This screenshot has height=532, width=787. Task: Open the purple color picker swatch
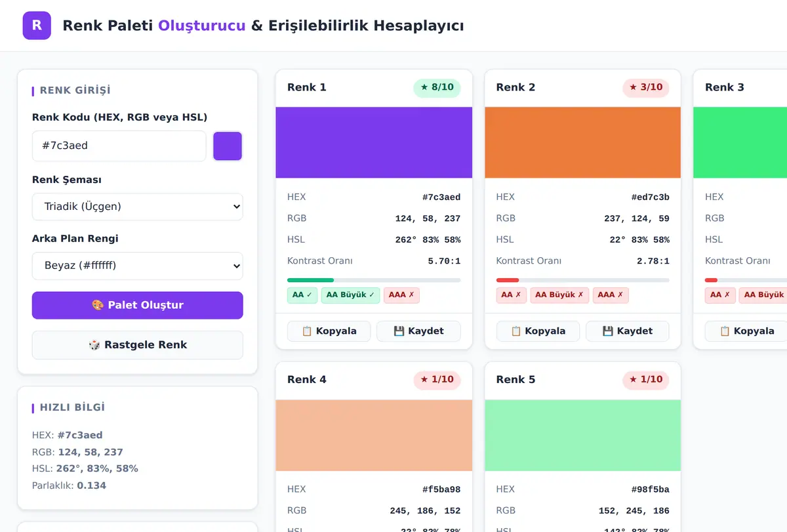228,146
